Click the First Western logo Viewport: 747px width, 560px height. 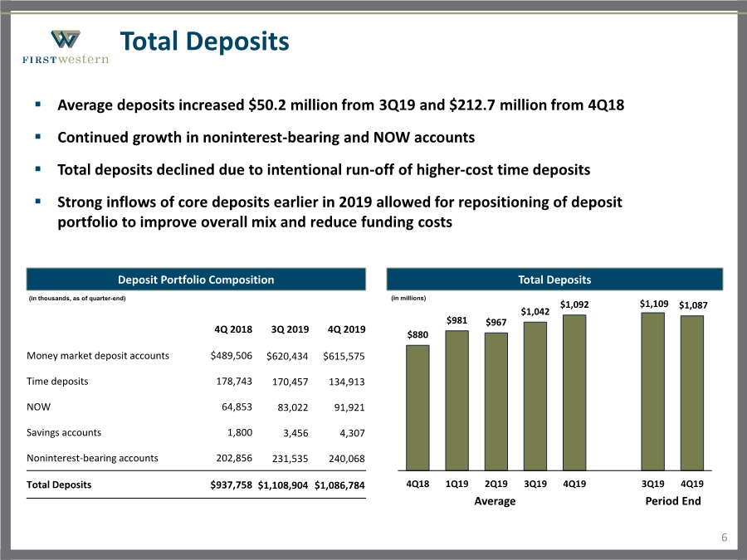click(x=66, y=46)
